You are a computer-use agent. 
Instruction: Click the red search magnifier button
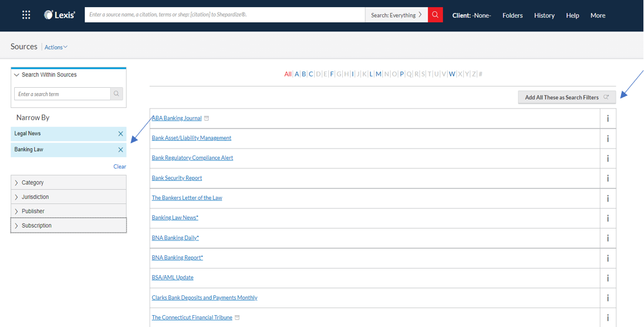coord(435,15)
